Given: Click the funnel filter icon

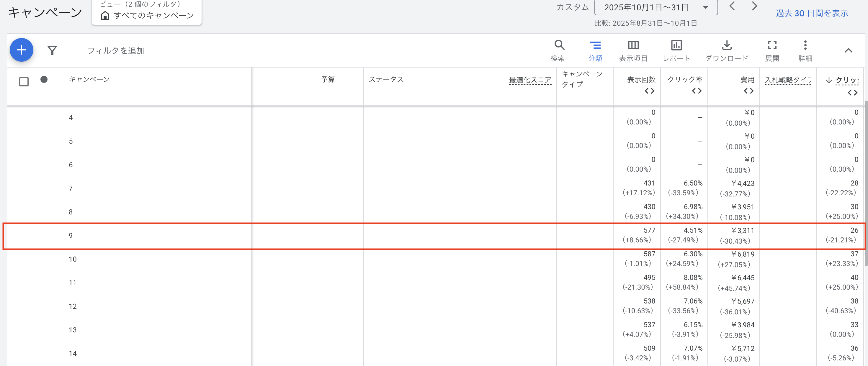Looking at the screenshot, I should [x=52, y=50].
